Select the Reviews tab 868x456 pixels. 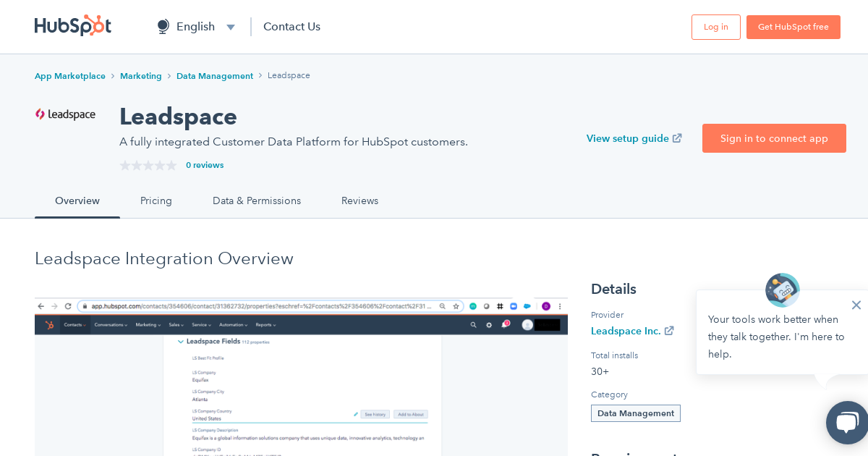coord(359,200)
